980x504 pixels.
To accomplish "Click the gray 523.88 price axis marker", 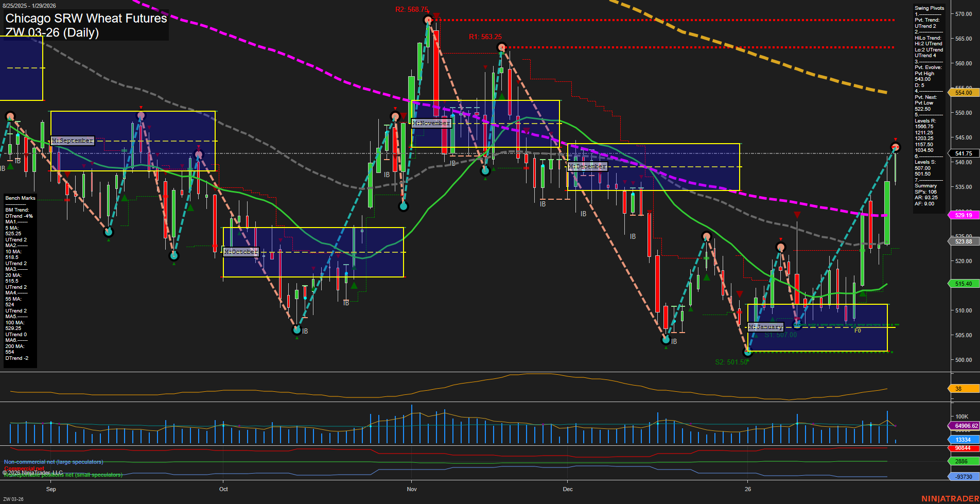I will (x=964, y=241).
